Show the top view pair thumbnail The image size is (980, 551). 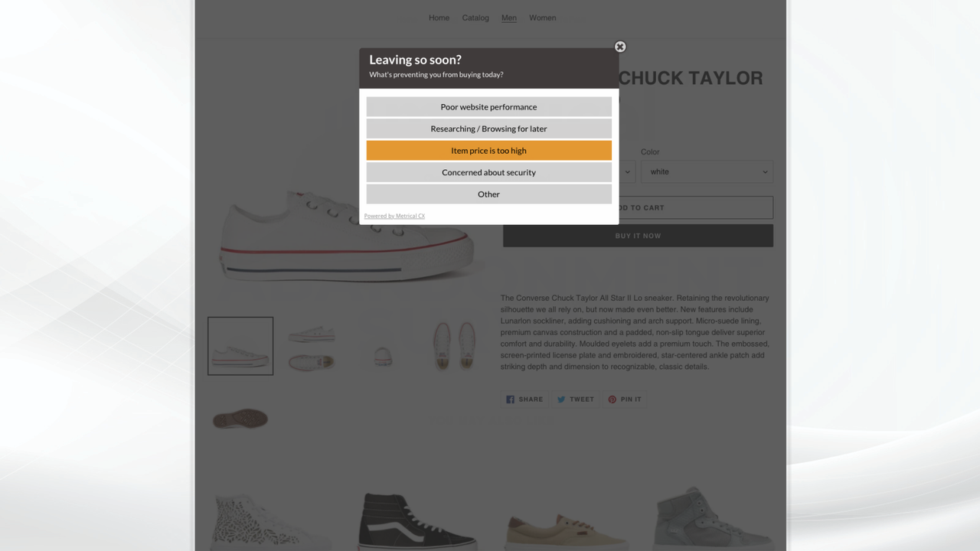[x=454, y=346]
